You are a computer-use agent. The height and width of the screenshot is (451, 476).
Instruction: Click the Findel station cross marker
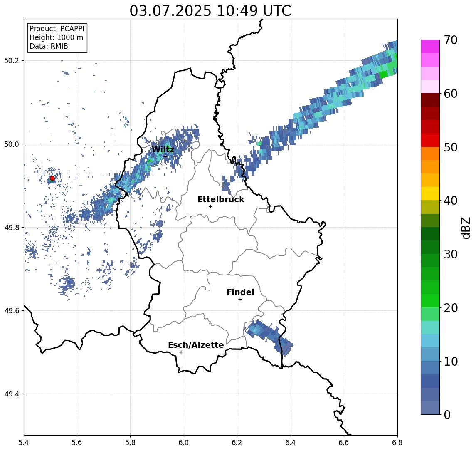coord(240,300)
